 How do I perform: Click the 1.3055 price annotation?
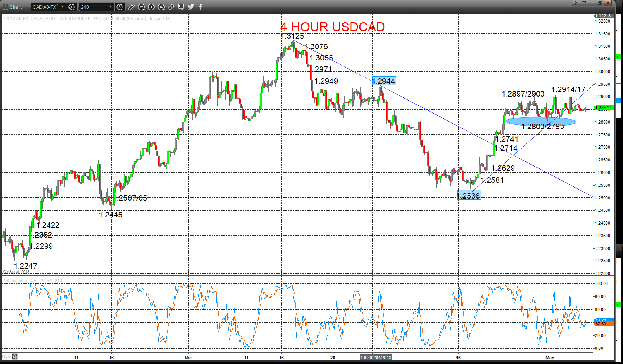click(321, 58)
